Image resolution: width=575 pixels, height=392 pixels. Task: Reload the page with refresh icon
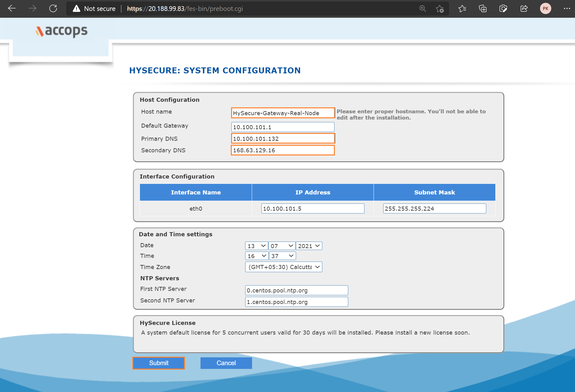click(x=53, y=8)
